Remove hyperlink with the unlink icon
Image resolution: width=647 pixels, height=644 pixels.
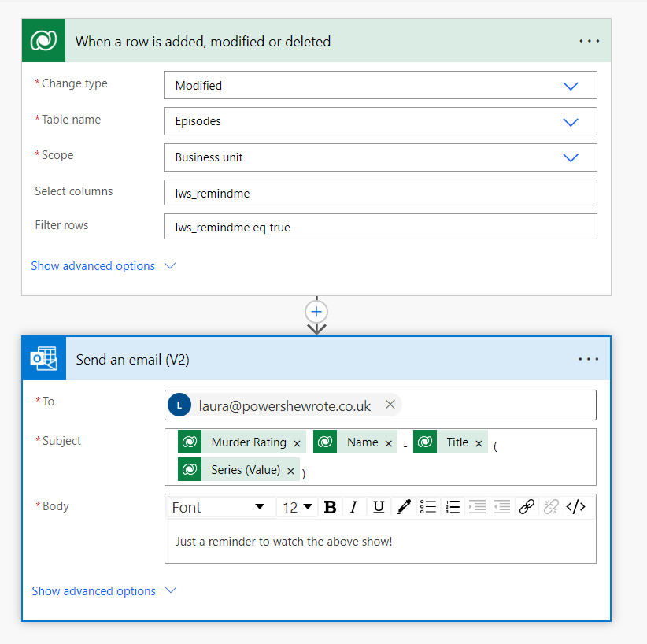pos(551,507)
